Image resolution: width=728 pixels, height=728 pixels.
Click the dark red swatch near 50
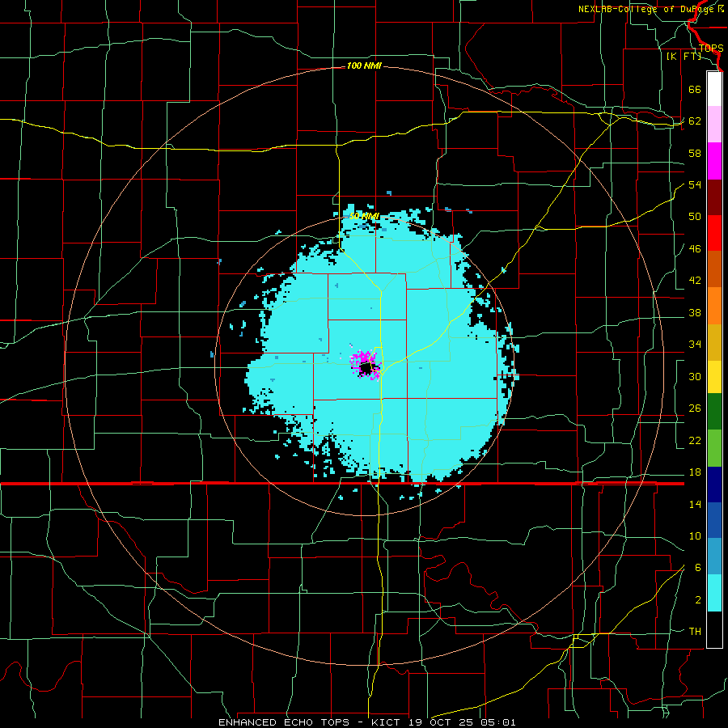(x=714, y=197)
